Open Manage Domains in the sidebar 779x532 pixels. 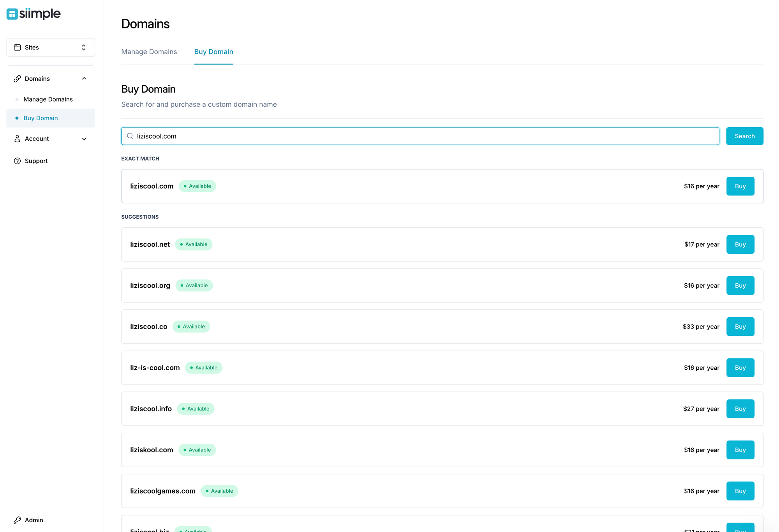point(48,99)
